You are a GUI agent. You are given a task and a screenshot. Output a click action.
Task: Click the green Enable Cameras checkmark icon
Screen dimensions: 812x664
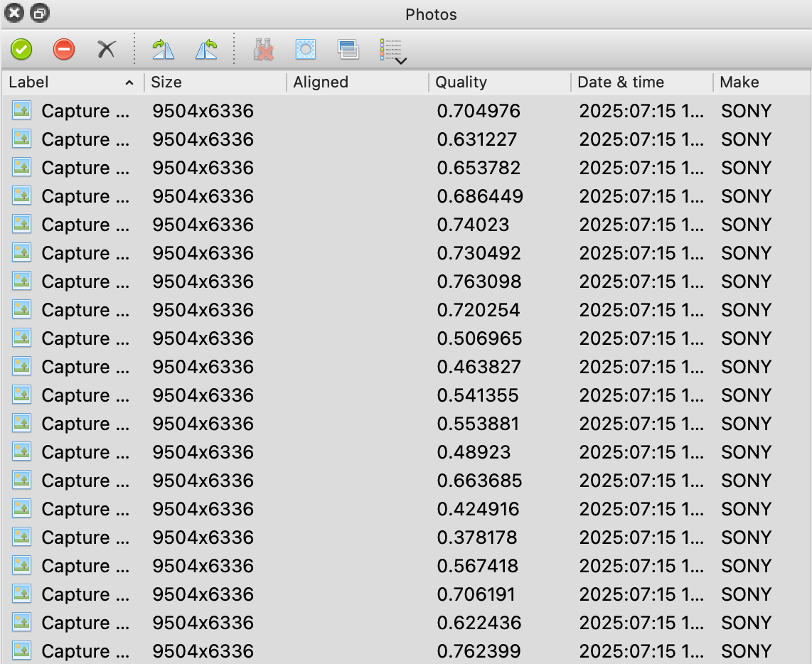[21, 50]
